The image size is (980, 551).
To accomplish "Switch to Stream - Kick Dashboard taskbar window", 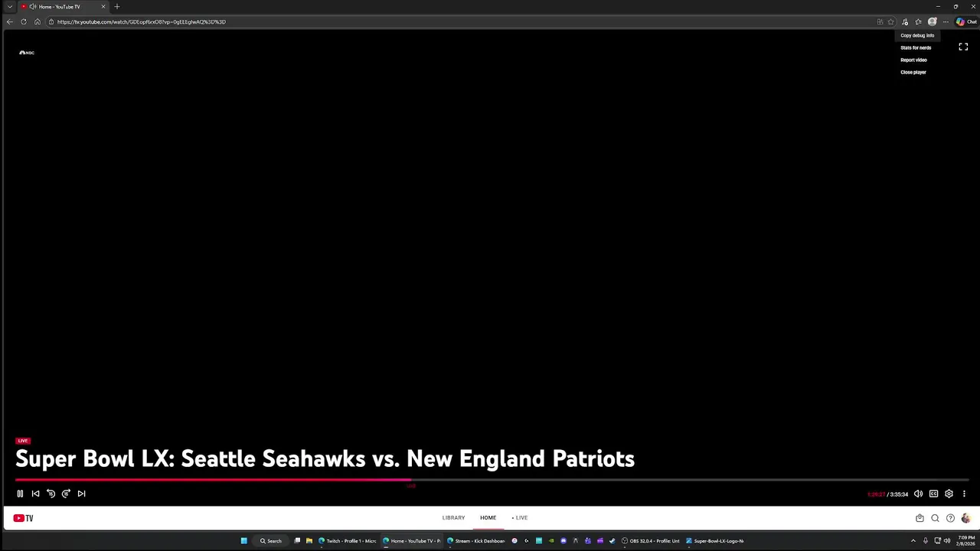I will pyautogui.click(x=476, y=541).
